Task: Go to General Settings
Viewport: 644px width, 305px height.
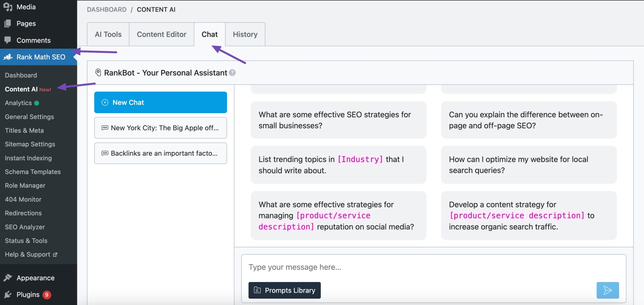Action: pyautogui.click(x=29, y=117)
